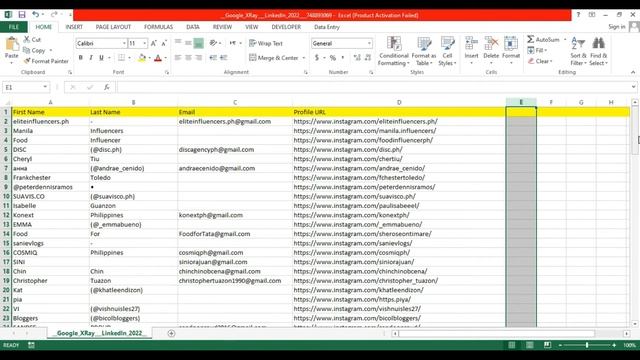
Task: Apply Accounting number format dollar icon
Action: tap(317, 58)
